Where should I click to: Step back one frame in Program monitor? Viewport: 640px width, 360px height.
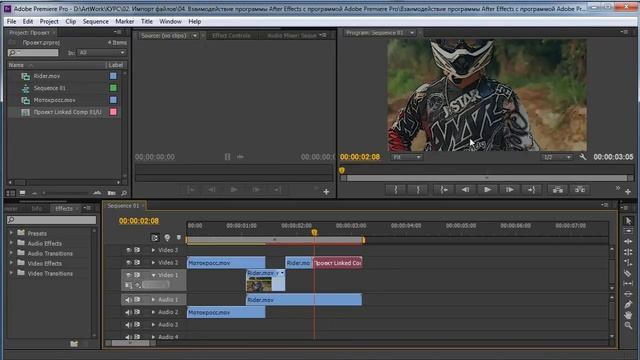tap(465, 189)
